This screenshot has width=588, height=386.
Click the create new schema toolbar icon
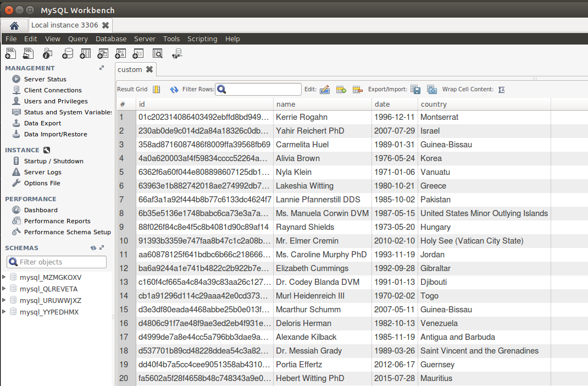pos(68,54)
